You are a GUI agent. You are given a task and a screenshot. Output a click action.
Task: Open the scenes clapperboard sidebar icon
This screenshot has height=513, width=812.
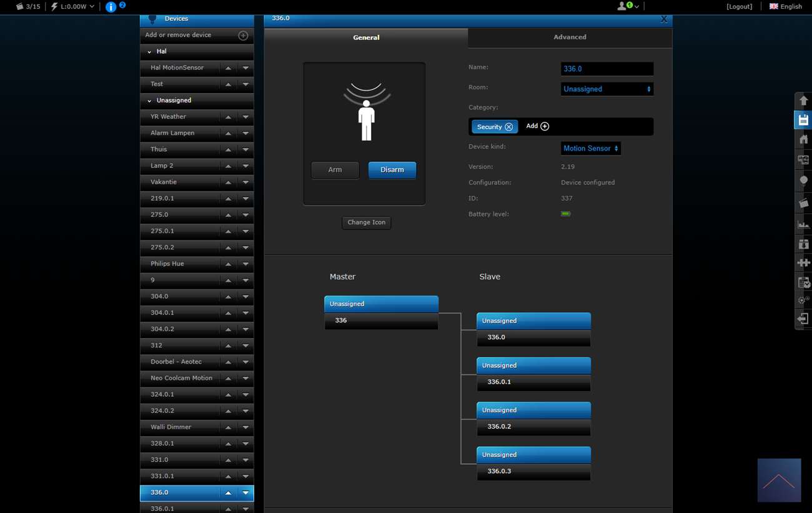click(803, 203)
